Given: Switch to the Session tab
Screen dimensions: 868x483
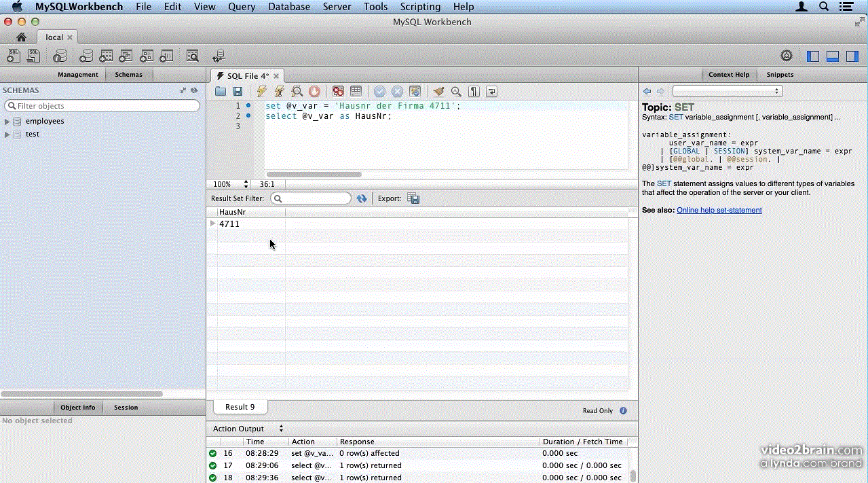Looking at the screenshot, I should click(x=126, y=408).
